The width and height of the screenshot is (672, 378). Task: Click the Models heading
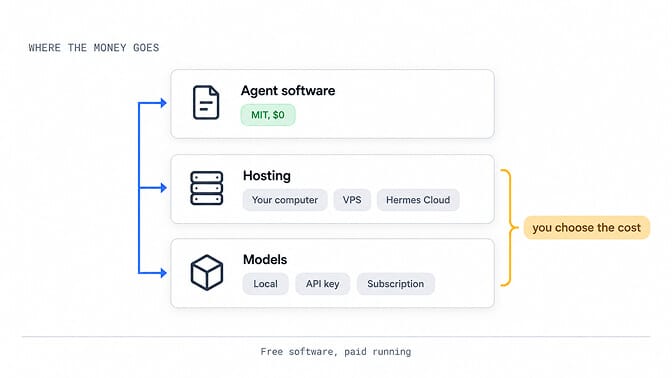pos(265,260)
